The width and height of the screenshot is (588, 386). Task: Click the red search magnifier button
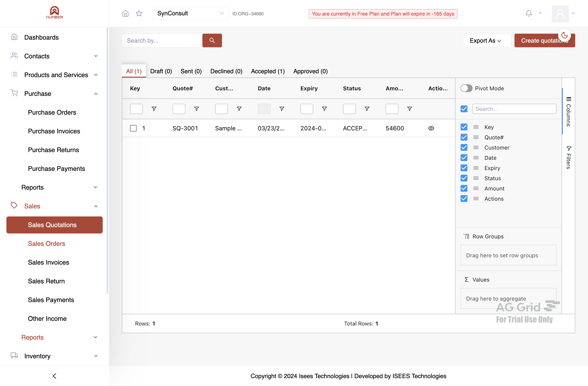[x=212, y=40]
